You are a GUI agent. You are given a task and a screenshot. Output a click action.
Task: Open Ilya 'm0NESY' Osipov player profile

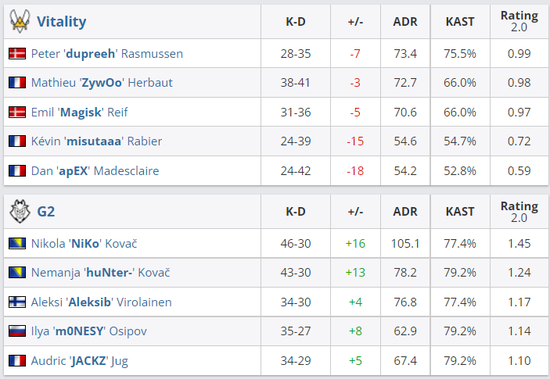89,331
